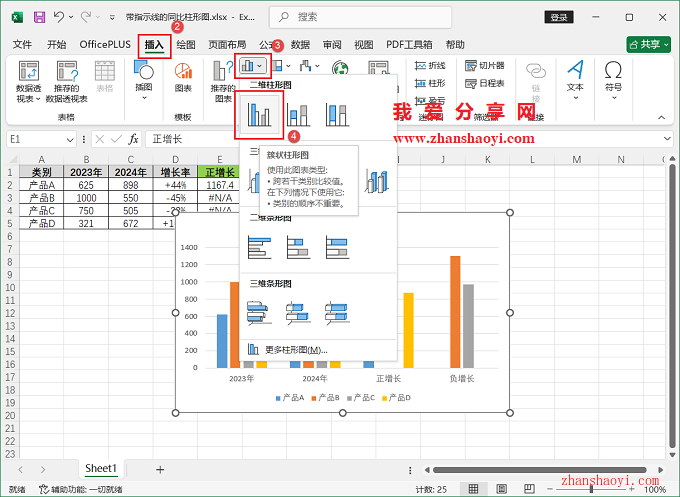Open the 插入 ribbon tab
The image size is (680, 497).
[x=153, y=45]
